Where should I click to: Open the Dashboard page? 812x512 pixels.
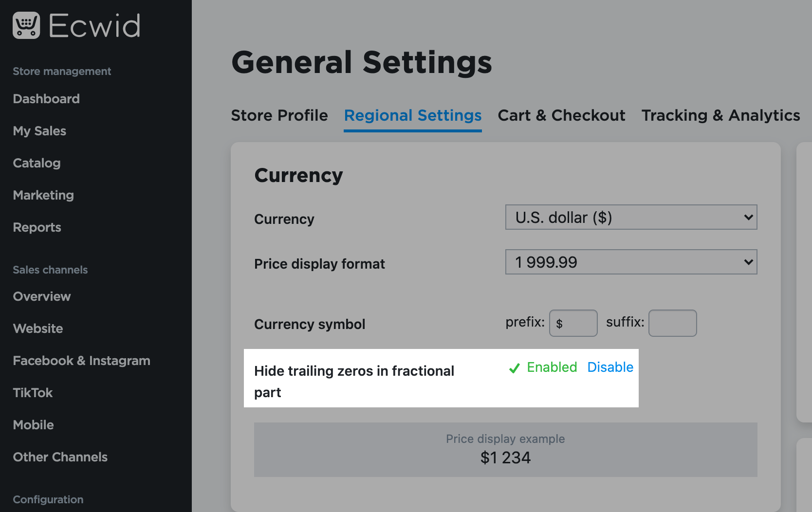(x=46, y=98)
